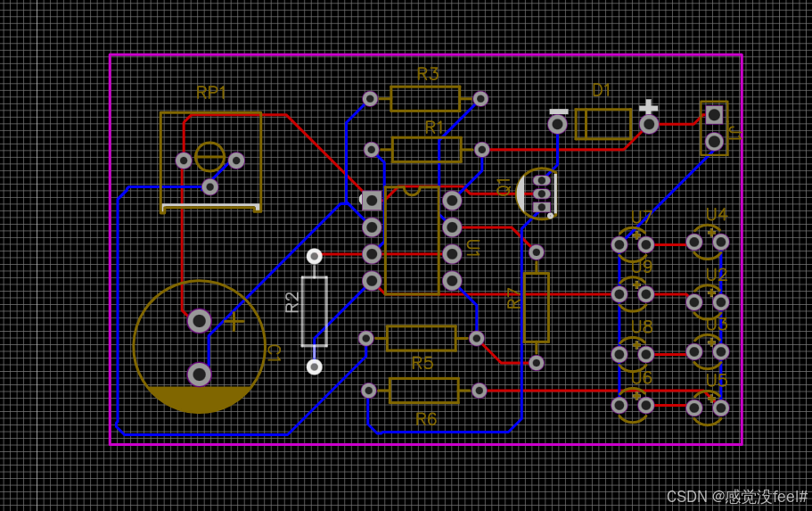The height and width of the screenshot is (511, 812).
Task: Select the R5 left pad
Action: [x=366, y=338]
